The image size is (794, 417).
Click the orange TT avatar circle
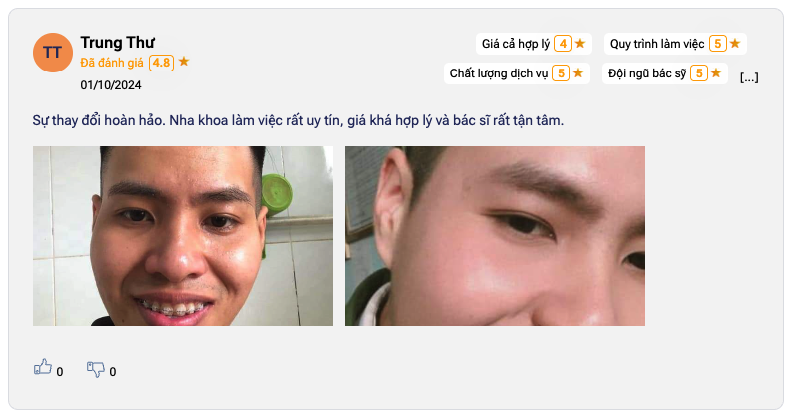53,53
